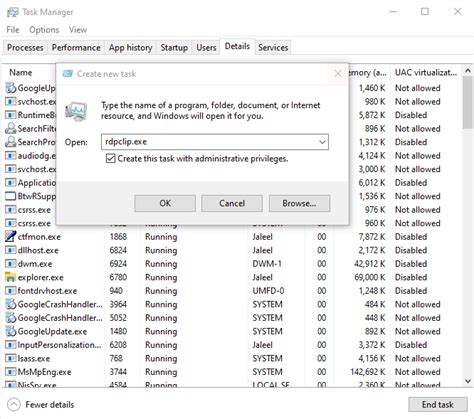This screenshot has height=419, width=474.
Task: Click PID 6824 cell
Action: (x=118, y=250)
